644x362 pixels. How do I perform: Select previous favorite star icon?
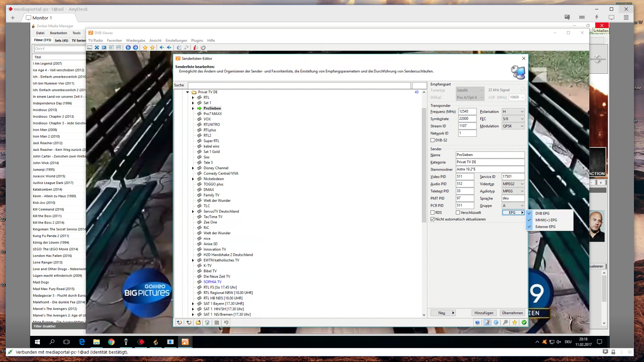(x=145, y=48)
